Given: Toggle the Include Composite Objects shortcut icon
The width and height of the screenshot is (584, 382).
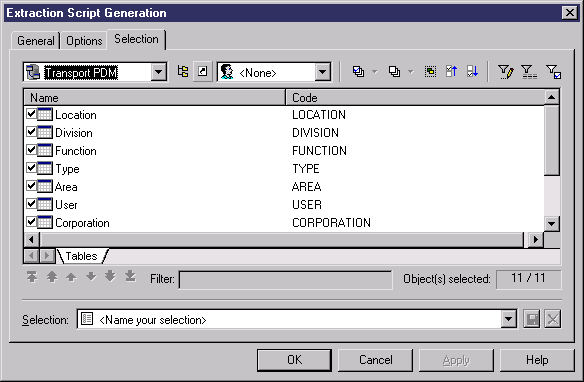Looking at the screenshot, I should [x=203, y=71].
